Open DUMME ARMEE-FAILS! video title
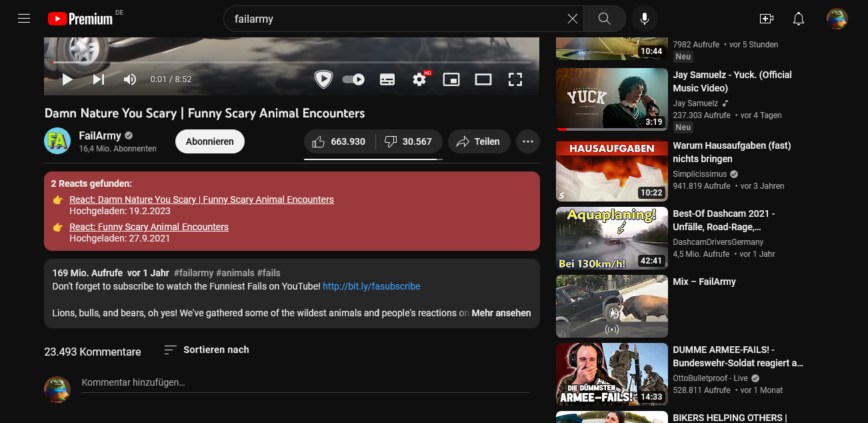The height and width of the screenshot is (423, 868). 738,356
